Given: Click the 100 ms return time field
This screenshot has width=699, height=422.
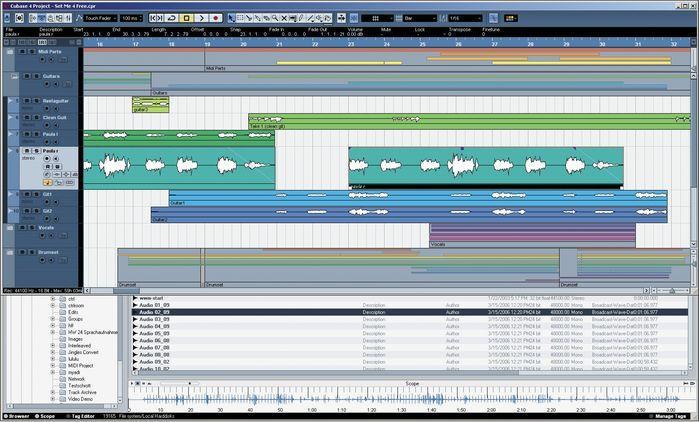Looking at the screenshot, I should tap(132, 18).
